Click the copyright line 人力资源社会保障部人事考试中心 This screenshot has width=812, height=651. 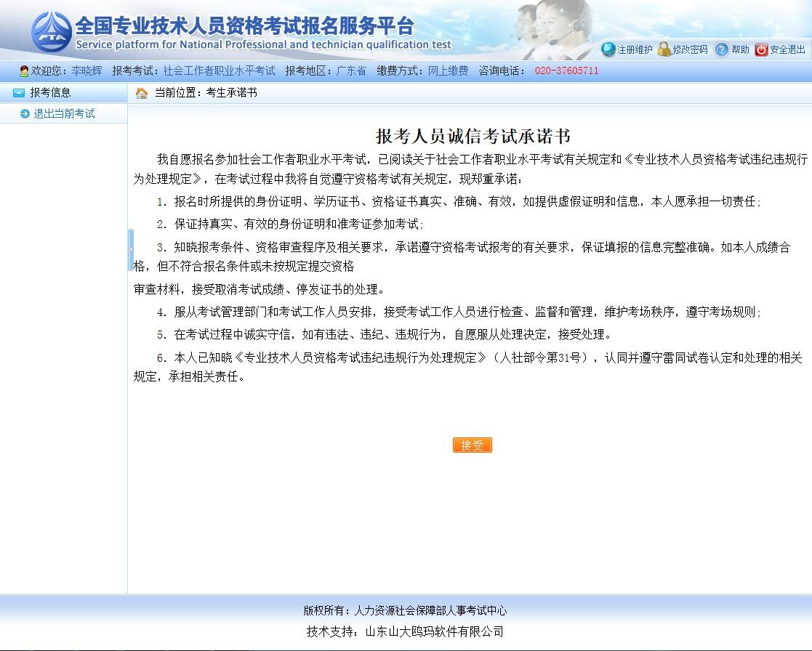tap(430, 610)
